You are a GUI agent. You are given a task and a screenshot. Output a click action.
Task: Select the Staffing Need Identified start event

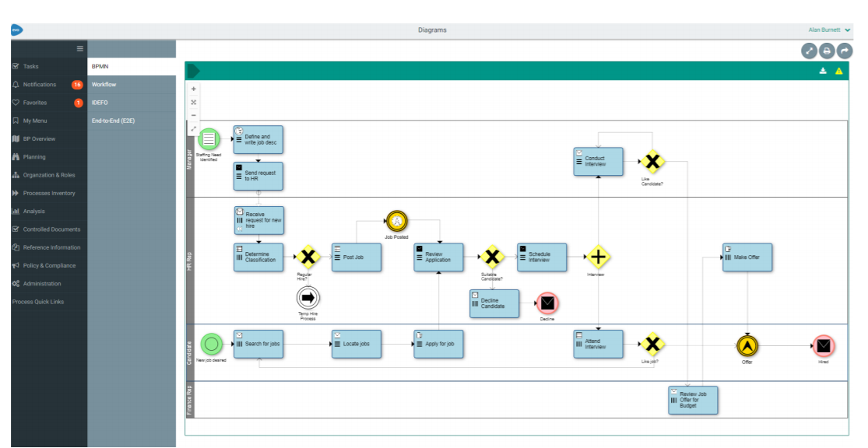pyautogui.click(x=209, y=138)
